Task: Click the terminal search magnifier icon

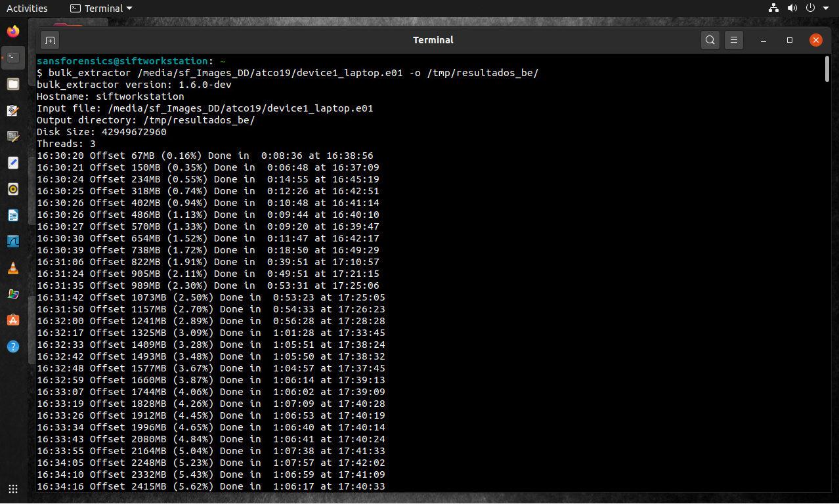Action: coord(710,40)
